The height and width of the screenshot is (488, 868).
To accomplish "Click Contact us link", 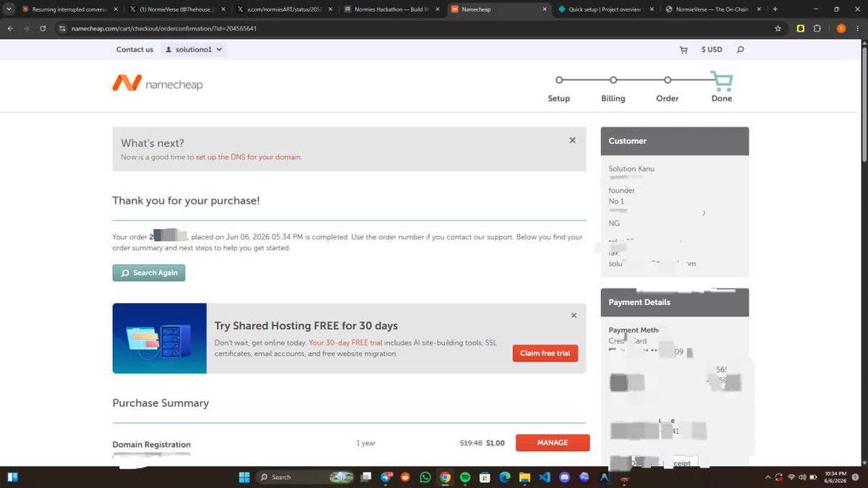I will coord(135,49).
